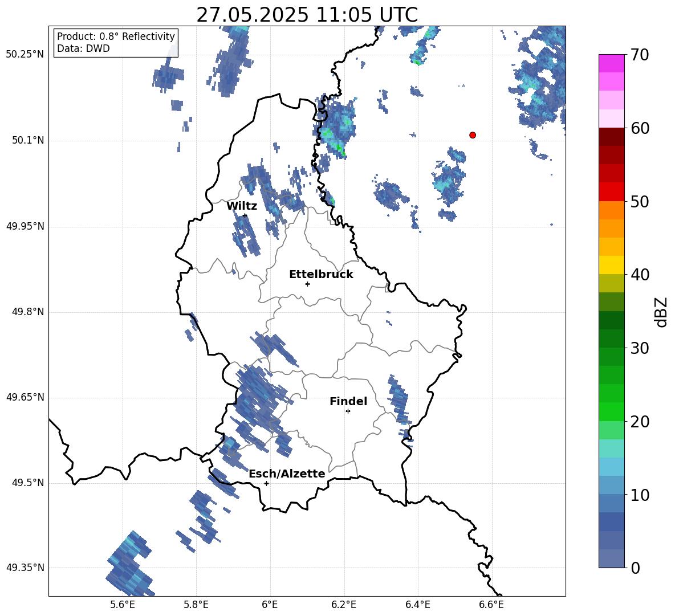
Task: Click the colorbar tick label 10
Action: pos(640,495)
